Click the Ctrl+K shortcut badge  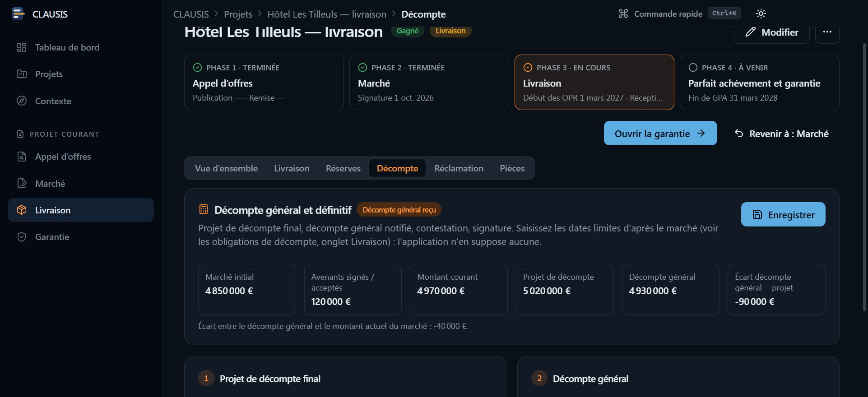pyautogui.click(x=724, y=14)
